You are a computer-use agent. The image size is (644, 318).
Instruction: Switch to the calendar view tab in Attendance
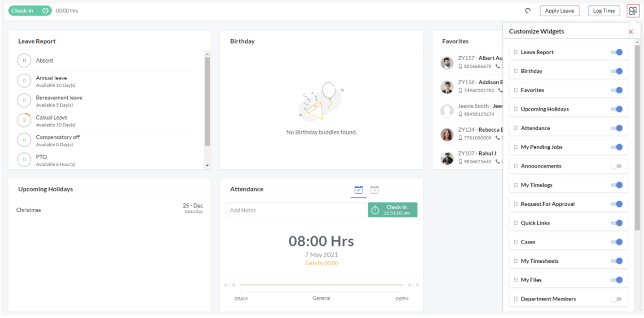coord(375,189)
